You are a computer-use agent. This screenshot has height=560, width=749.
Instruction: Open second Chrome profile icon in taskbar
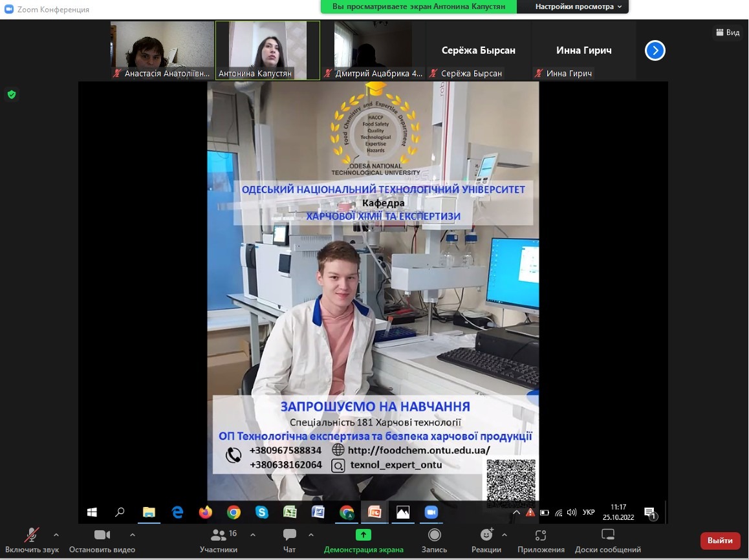347,512
